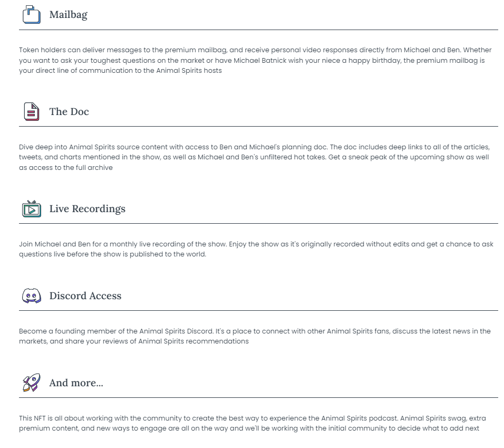Click the divider line under The Doc

258,127
